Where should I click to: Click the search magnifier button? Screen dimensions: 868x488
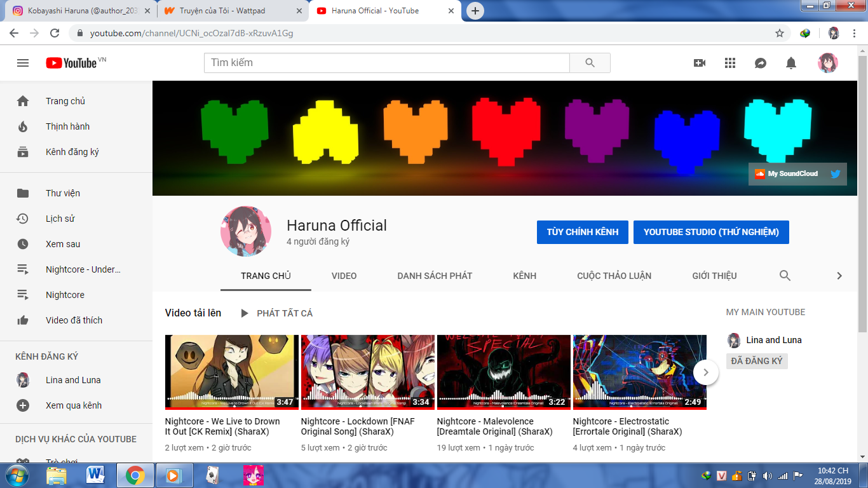(590, 63)
